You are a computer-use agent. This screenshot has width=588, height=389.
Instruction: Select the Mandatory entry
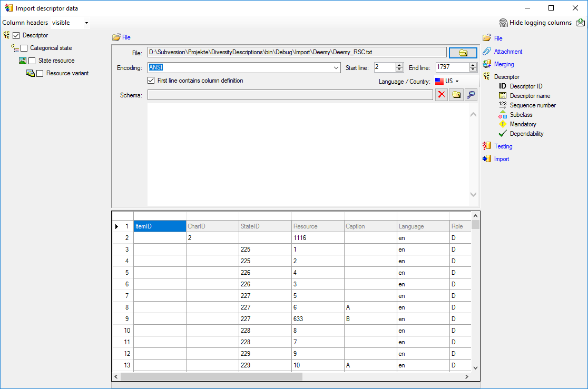523,124
